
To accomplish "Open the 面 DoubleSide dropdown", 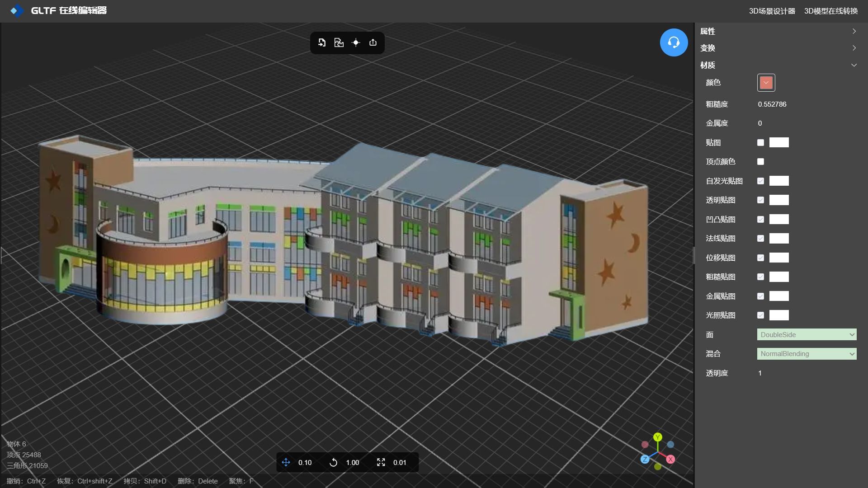I will coord(807,334).
